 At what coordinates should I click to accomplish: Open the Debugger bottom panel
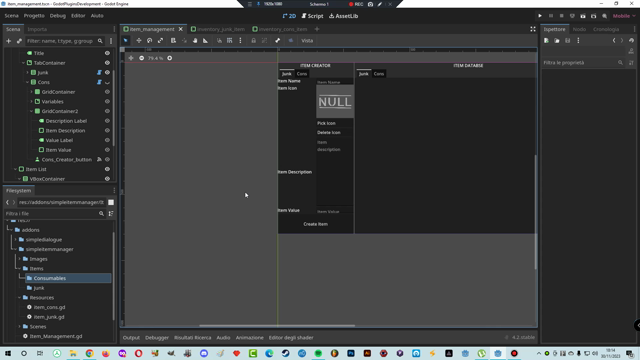pyautogui.click(x=157, y=338)
